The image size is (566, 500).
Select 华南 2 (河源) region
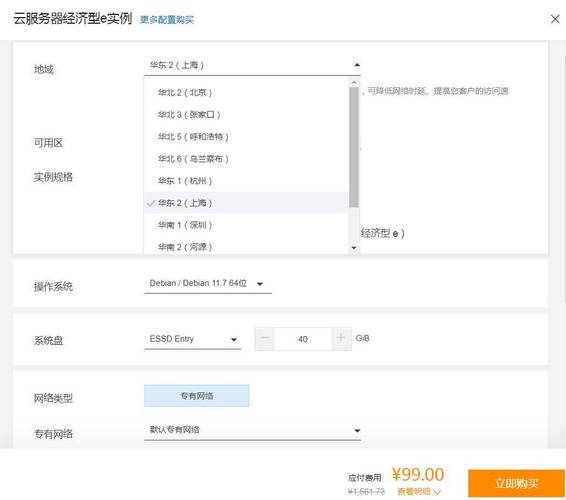245,247
